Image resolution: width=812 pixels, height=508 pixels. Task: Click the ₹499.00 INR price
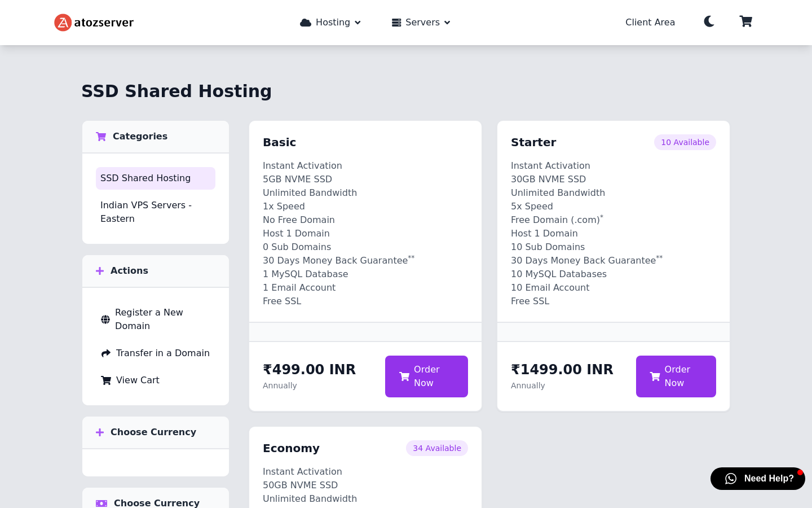click(309, 369)
